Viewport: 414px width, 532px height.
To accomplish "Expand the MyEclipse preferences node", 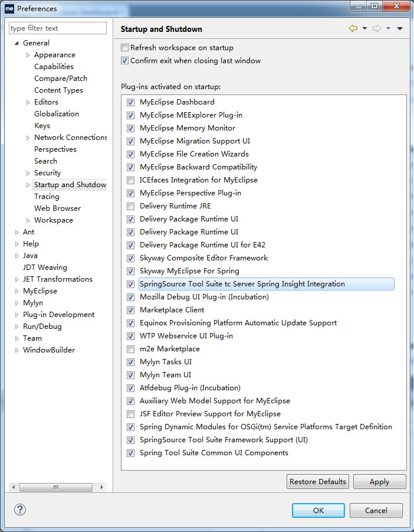I will (17, 291).
